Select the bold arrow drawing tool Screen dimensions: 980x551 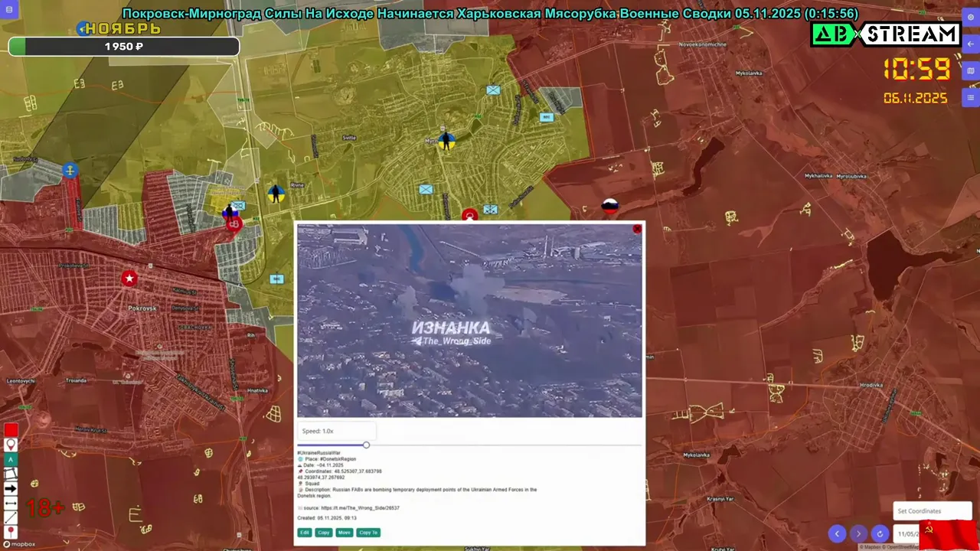coord(11,488)
